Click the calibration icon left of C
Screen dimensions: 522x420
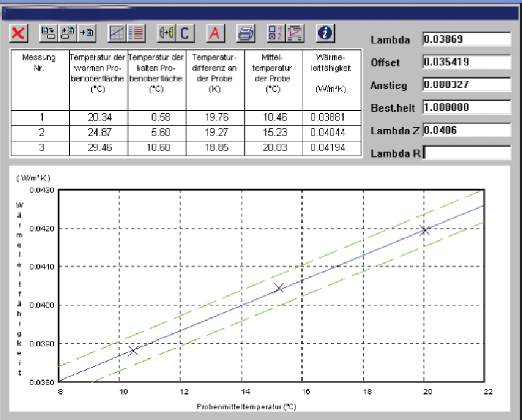click(166, 33)
